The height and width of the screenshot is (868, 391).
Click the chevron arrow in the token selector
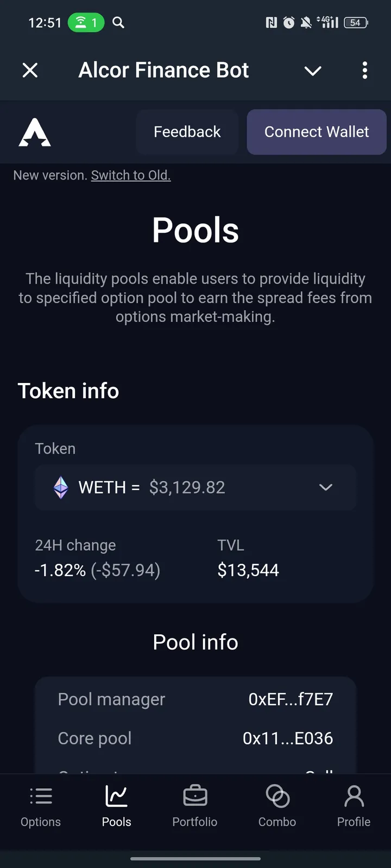click(326, 487)
